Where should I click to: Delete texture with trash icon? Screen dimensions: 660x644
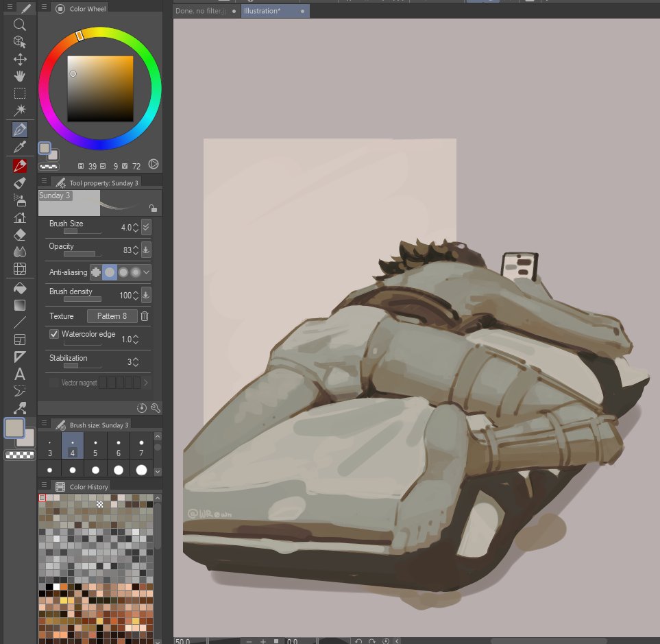(x=145, y=316)
